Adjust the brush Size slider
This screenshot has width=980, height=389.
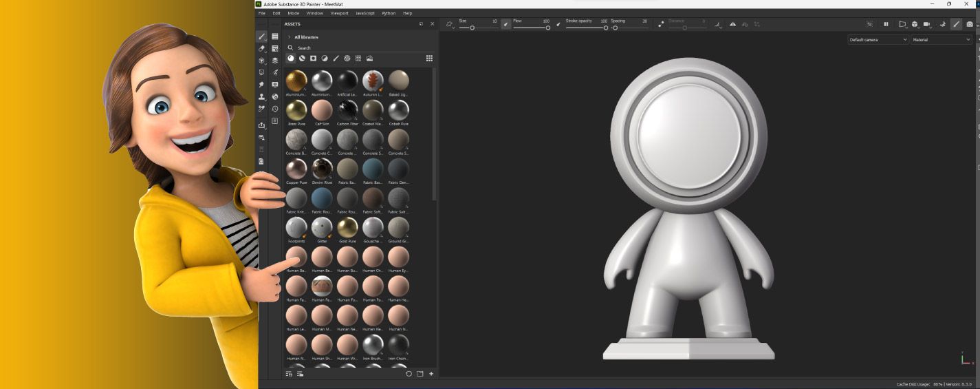click(x=478, y=28)
